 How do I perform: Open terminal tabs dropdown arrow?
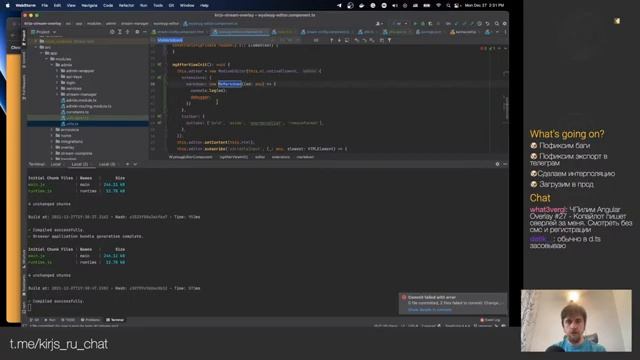tap(135, 164)
